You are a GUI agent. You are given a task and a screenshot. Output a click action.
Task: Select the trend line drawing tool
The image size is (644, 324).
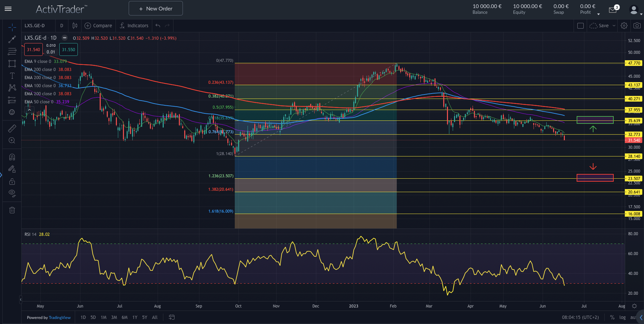point(12,39)
